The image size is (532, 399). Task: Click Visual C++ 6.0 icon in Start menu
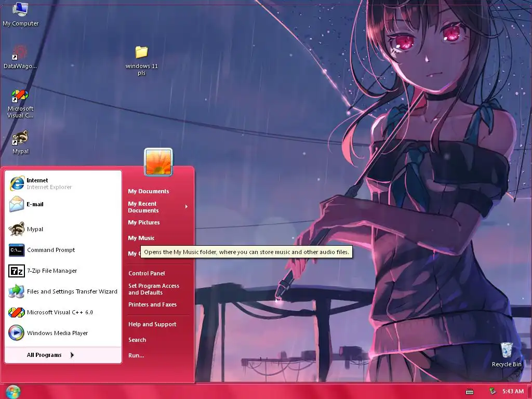[x=17, y=312]
